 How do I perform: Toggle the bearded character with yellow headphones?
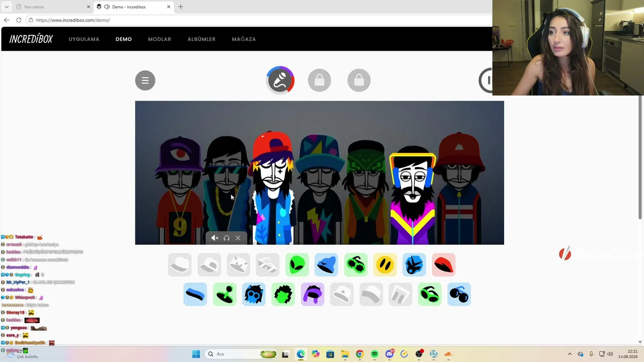[x=413, y=195]
